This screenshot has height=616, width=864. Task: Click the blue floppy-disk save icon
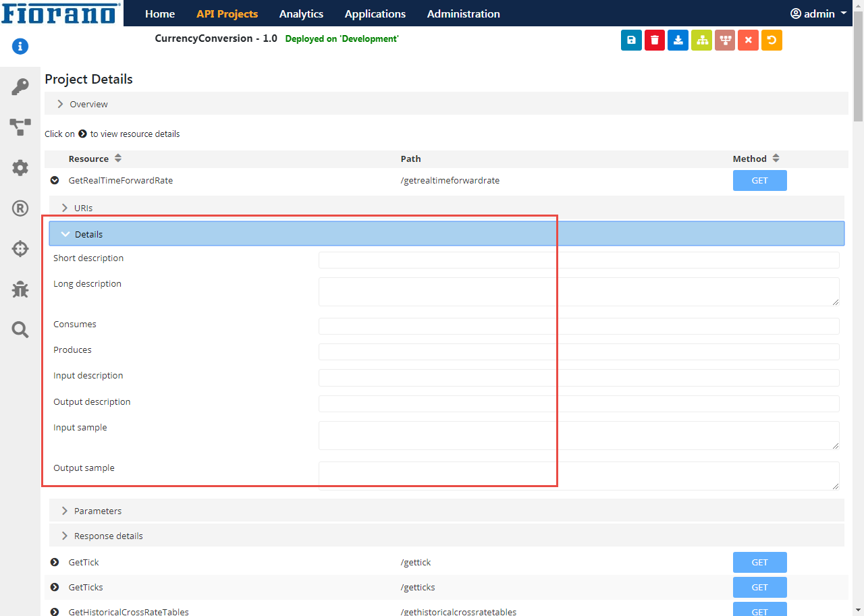(631, 40)
